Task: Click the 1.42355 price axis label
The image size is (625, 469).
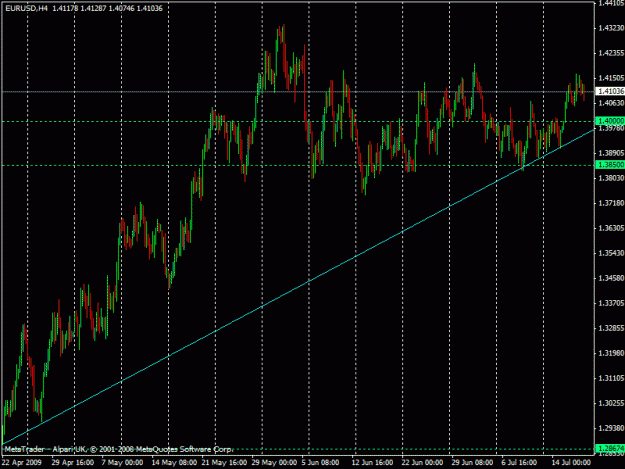Action: 611,53
